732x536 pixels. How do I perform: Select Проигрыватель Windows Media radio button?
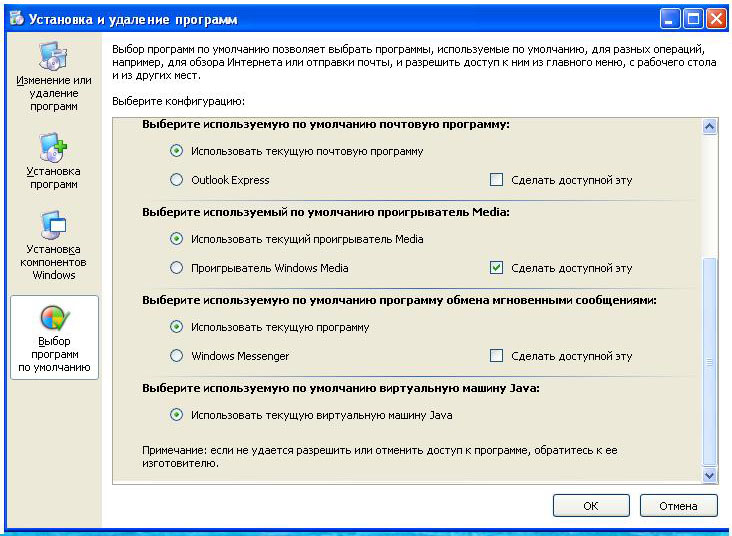click(176, 268)
